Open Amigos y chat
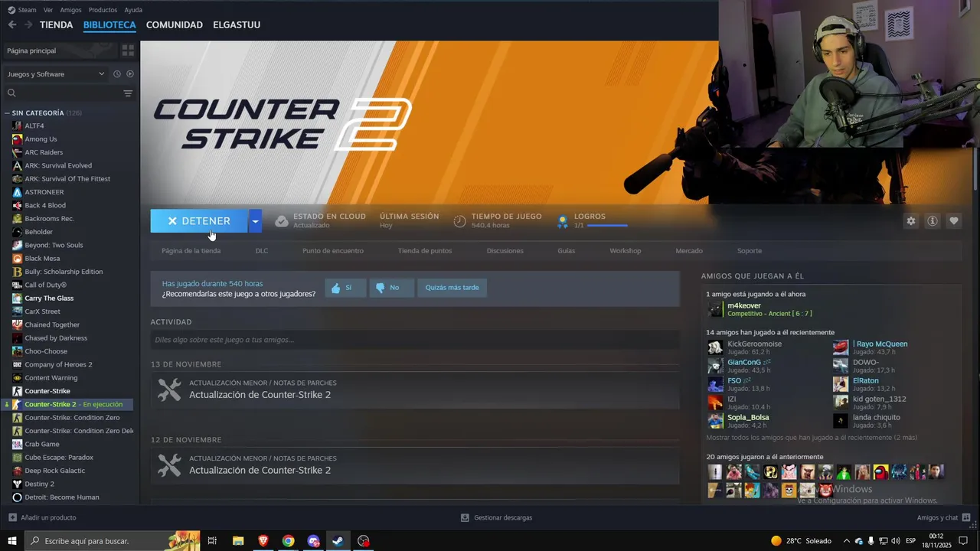The height and width of the screenshot is (551, 980). point(943,518)
